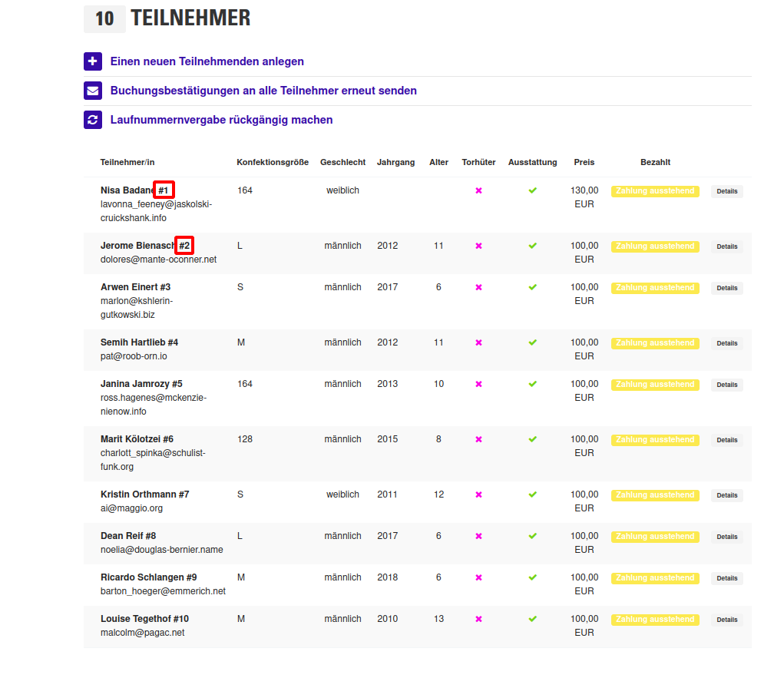Click email pat@roob-orn.io
This screenshot has height=678, width=784.
tap(134, 356)
